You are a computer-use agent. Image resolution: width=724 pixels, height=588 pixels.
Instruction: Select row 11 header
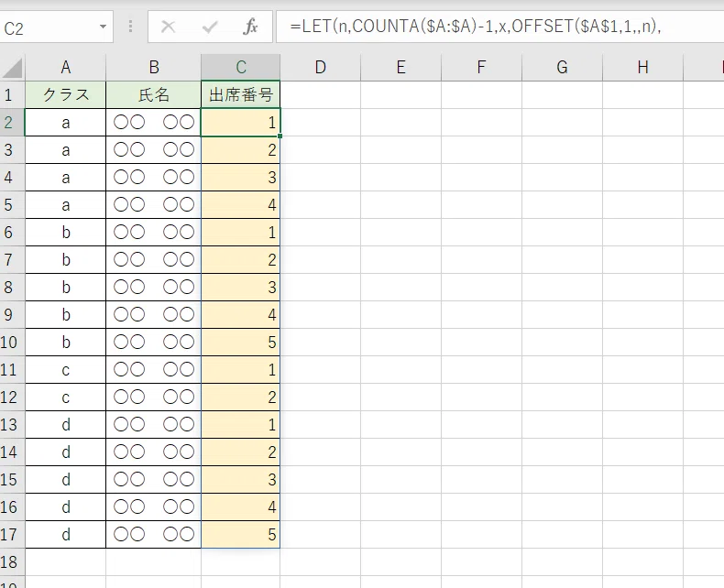click(12, 370)
